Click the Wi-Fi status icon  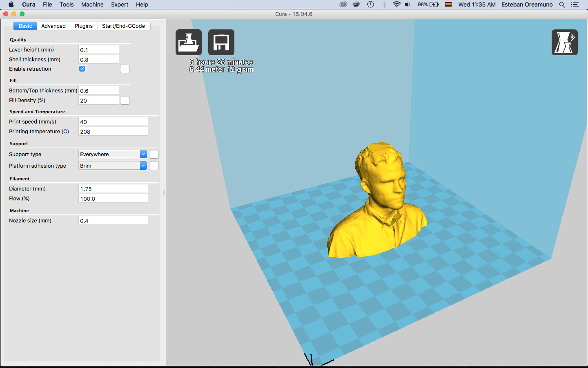(396, 4)
